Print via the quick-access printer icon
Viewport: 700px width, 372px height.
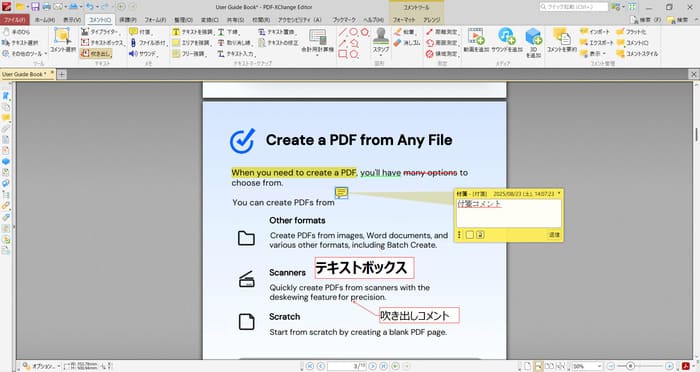[x=46, y=7]
